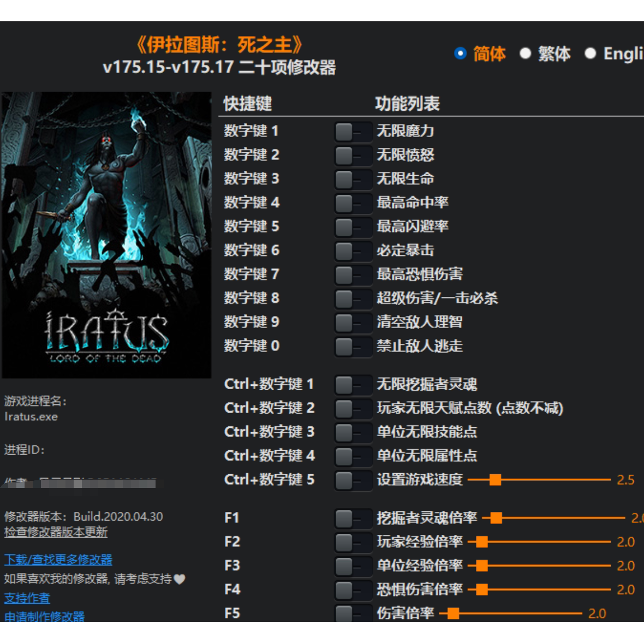The image size is (644, 644).
Task: Enable 最高命中率 toggle
Action: tap(353, 204)
